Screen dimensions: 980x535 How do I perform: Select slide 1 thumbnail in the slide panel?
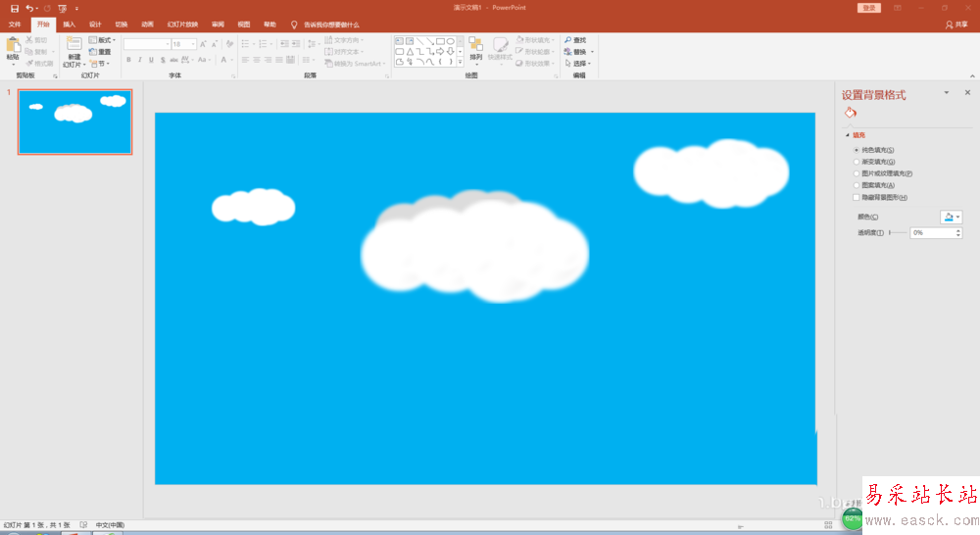pyautogui.click(x=75, y=122)
